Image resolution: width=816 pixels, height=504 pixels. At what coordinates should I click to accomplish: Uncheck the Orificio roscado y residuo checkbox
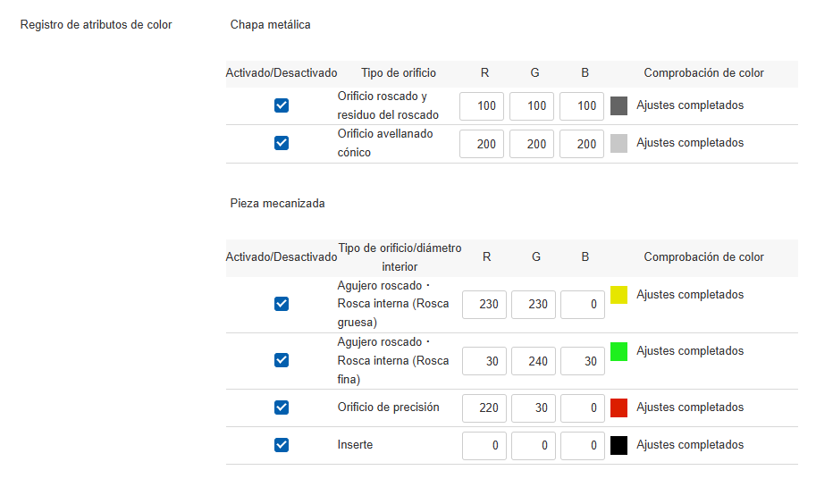(x=282, y=105)
